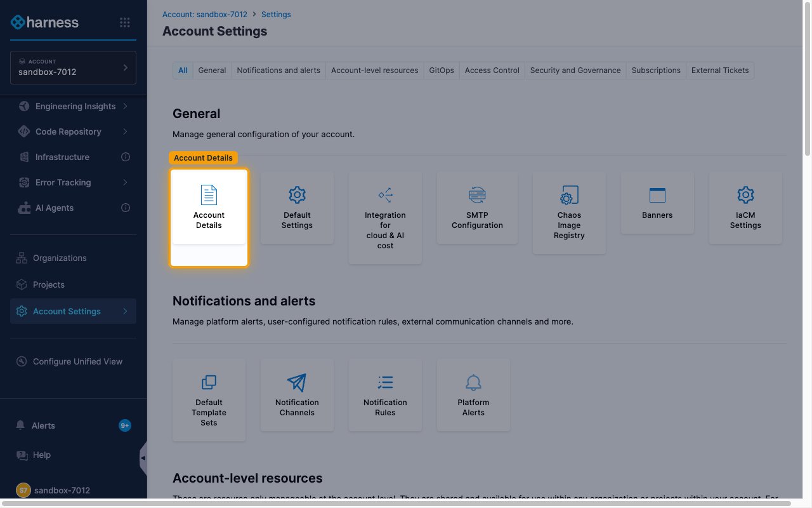Click the Account: sandbox-7012 breadcrumb
The height and width of the screenshot is (508, 812).
pyautogui.click(x=205, y=14)
